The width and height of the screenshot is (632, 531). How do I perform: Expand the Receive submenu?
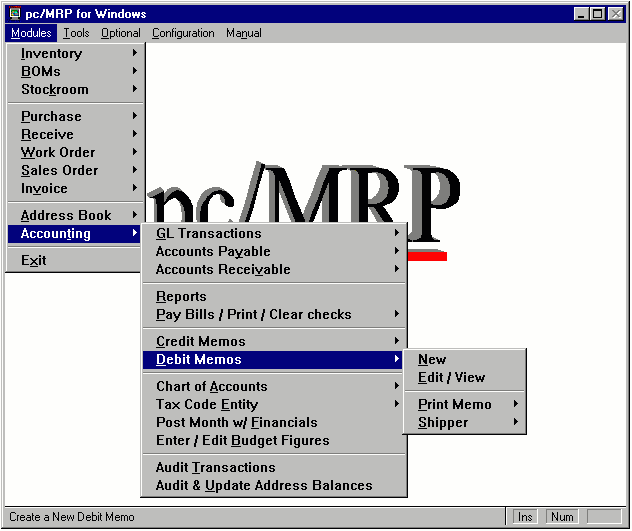75,134
